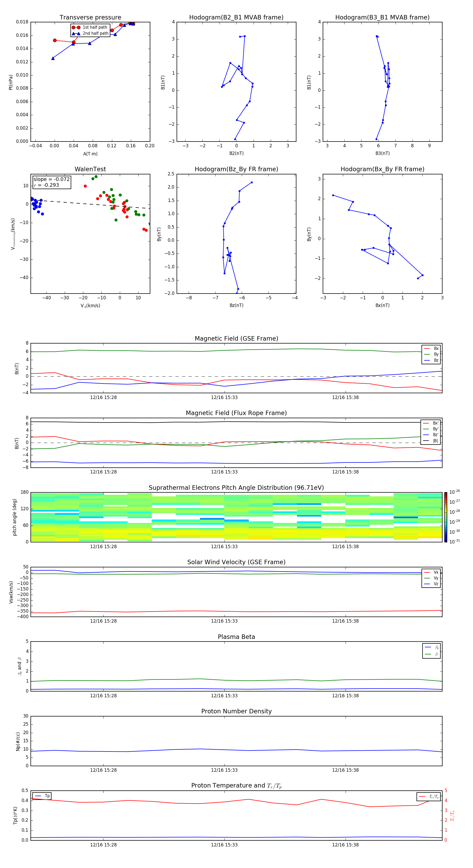The width and height of the screenshot is (473, 868).
Task: Click the 'WalenTest' plot title
Action: pos(90,169)
